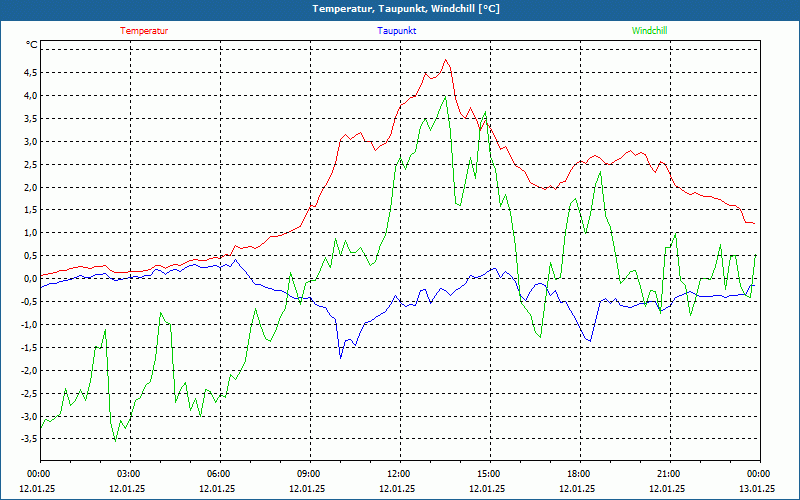The height and width of the screenshot is (500, 800).
Task: Click the -0,5 y-axis value
Action: [x=30, y=302]
